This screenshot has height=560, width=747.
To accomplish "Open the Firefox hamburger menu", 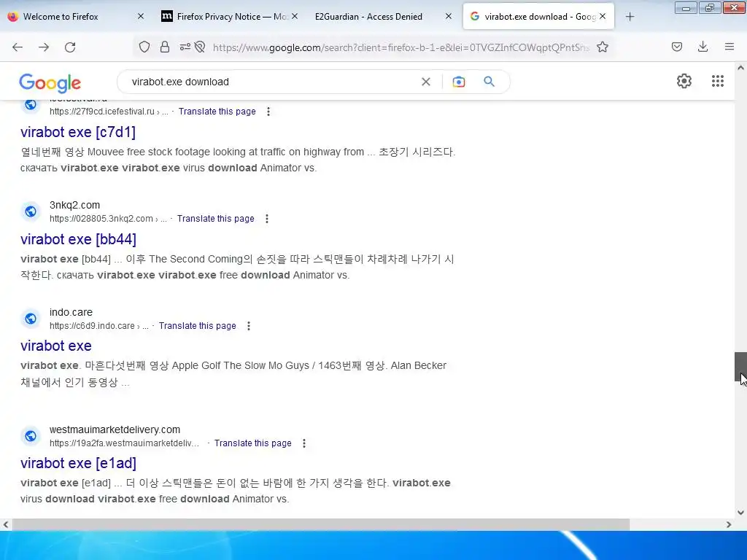I will pos(729,47).
